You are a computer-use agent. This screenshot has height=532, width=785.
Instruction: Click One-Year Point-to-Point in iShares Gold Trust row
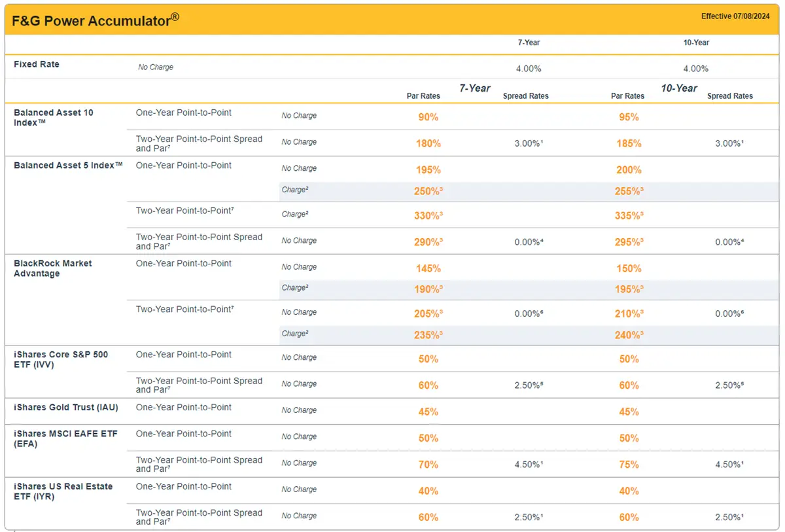pyautogui.click(x=184, y=407)
